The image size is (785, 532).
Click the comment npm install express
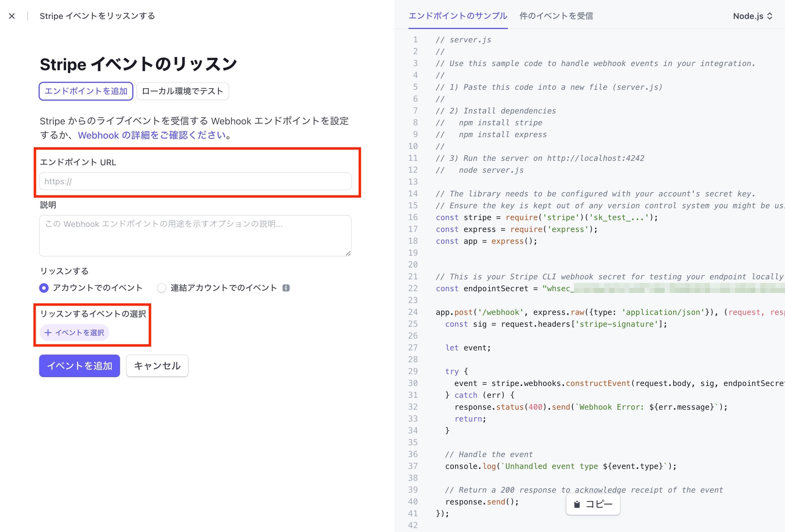click(x=502, y=134)
